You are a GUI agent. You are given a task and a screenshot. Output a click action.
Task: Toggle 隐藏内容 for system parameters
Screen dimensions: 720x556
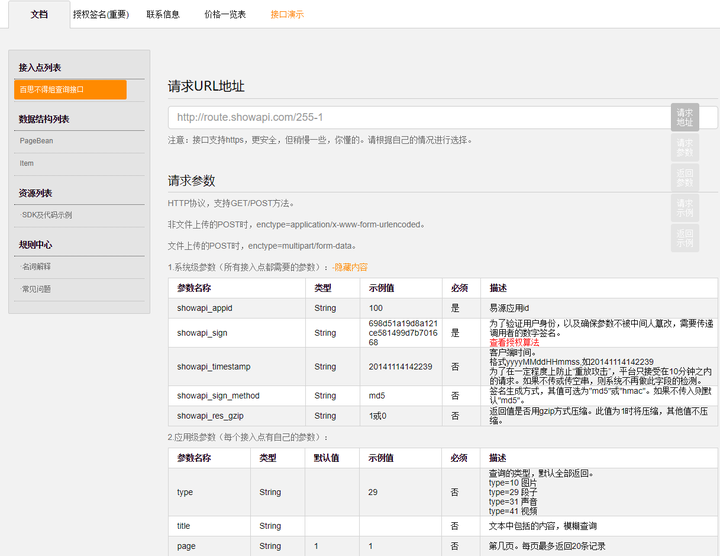350,267
